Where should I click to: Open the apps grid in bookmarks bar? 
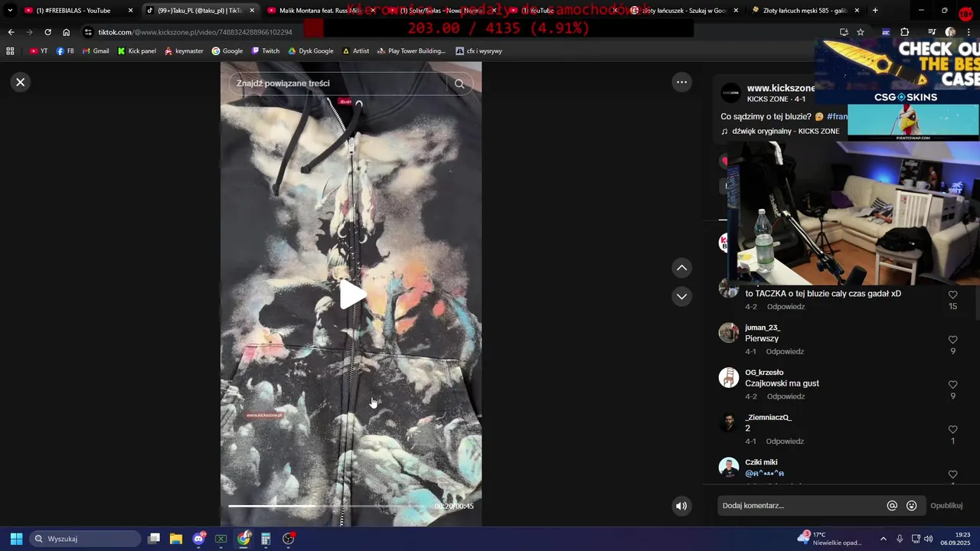[x=10, y=51]
